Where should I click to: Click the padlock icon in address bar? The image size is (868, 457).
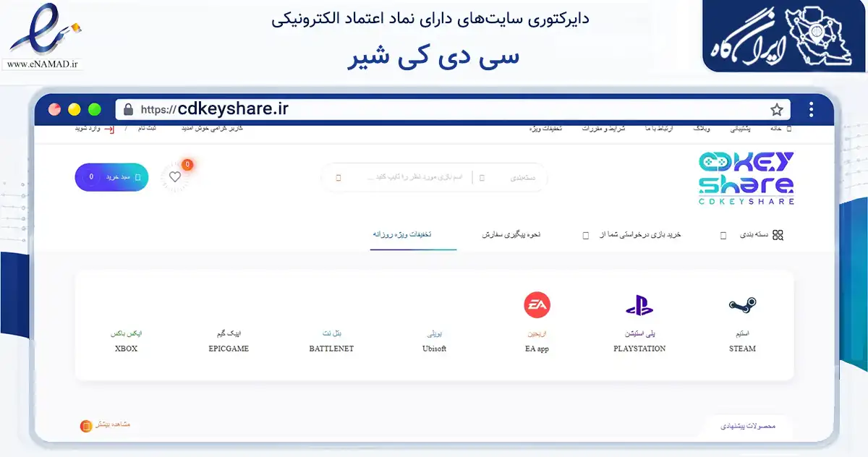pyautogui.click(x=129, y=110)
